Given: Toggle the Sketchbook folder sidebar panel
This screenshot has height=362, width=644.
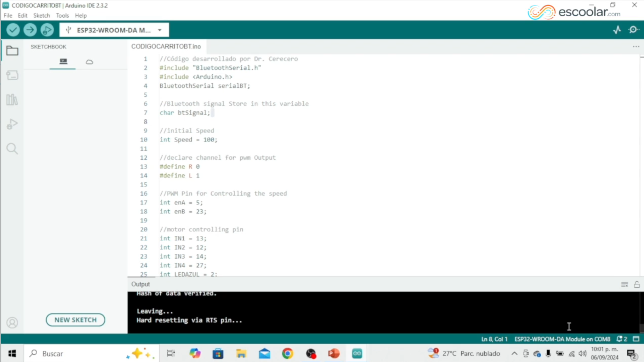Looking at the screenshot, I should tap(12, 51).
